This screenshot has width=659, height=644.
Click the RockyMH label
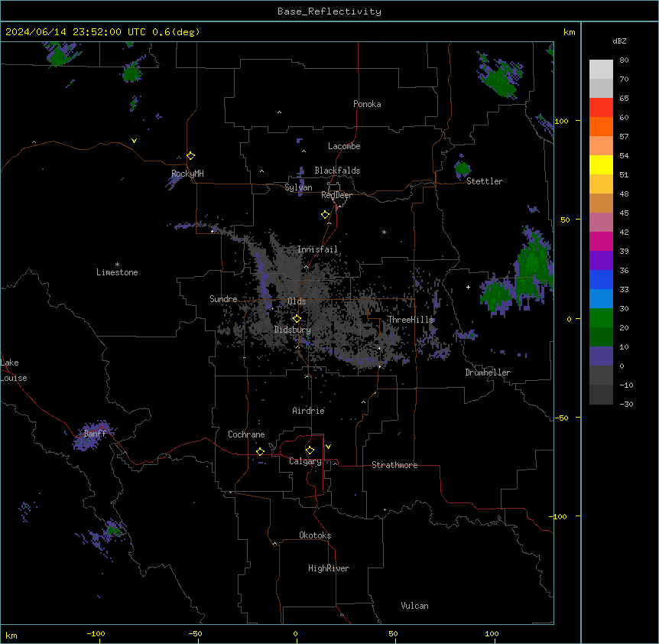tap(187, 174)
